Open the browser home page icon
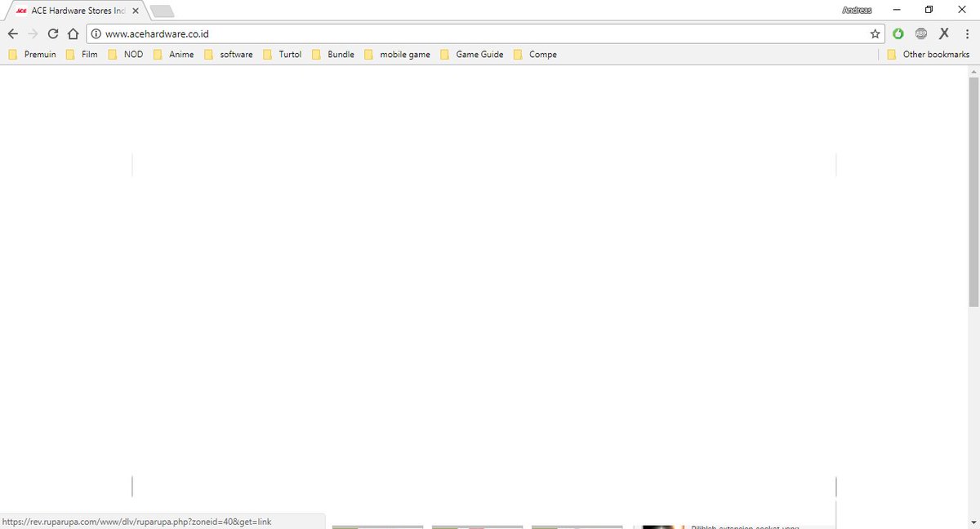Screen dimensions: 980x529 coord(73,33)
